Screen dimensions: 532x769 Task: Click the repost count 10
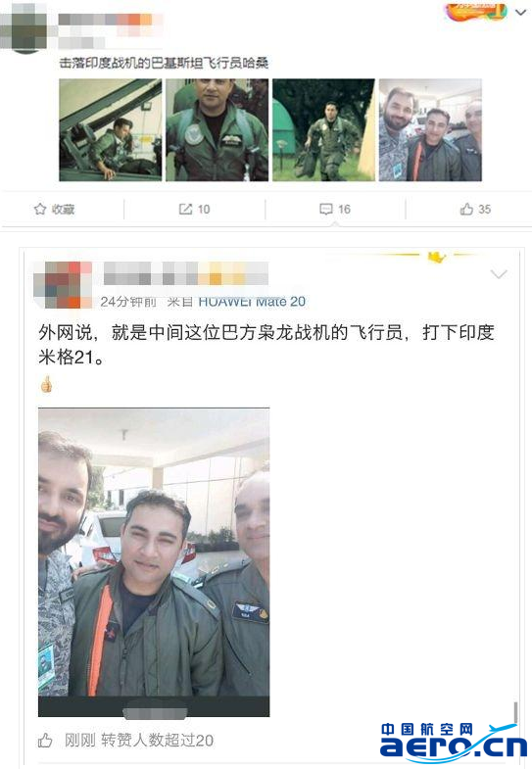click(x=204, y=210)
